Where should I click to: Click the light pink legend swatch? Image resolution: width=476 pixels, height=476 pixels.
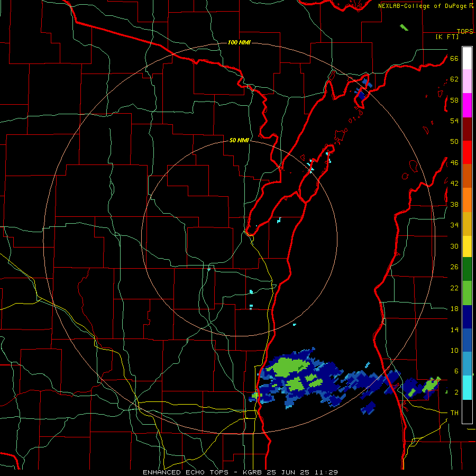click(467, 81)
